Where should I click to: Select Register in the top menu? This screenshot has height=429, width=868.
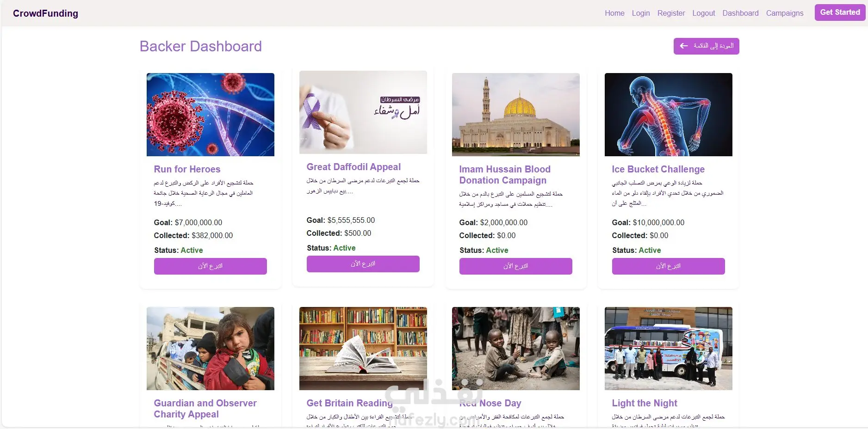coord(671,13)
